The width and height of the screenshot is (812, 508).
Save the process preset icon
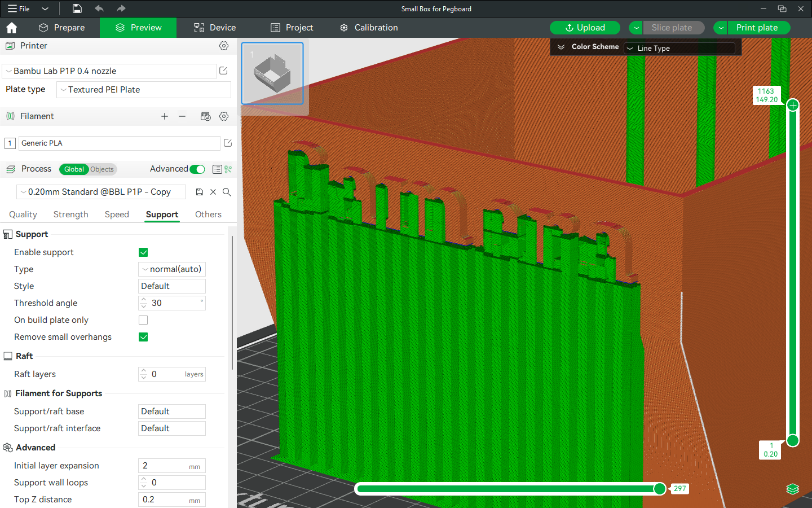(x=200, y=192)
